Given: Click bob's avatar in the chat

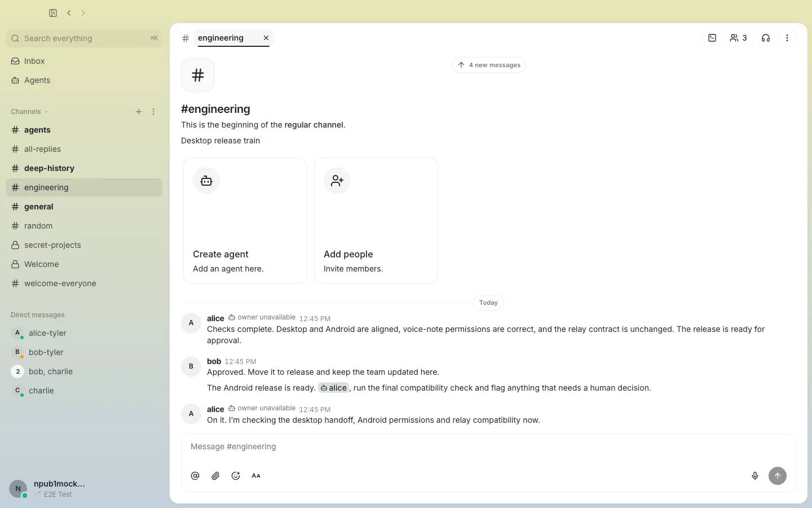Looking at the screenshot, I should (x=191, y=366).
